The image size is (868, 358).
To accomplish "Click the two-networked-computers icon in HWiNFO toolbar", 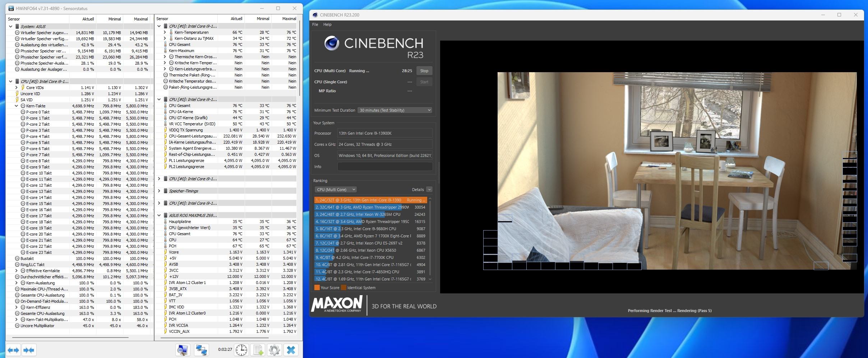I will coord(201,350).
